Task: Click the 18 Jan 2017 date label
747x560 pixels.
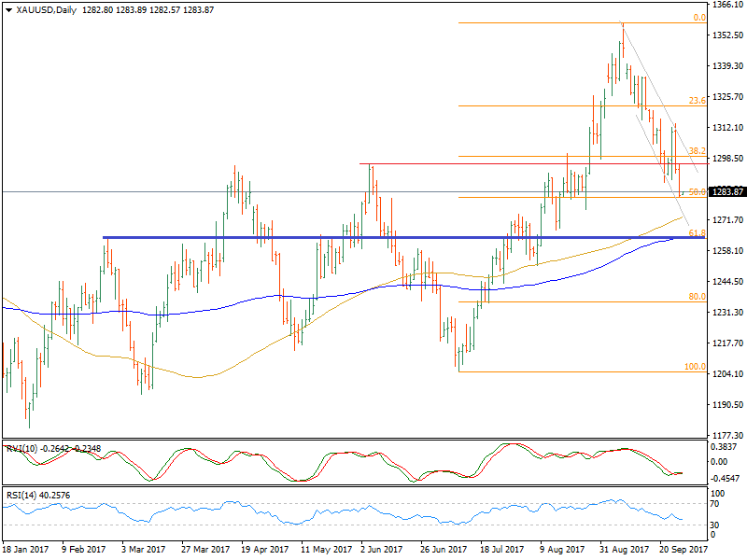Action: 26,551
